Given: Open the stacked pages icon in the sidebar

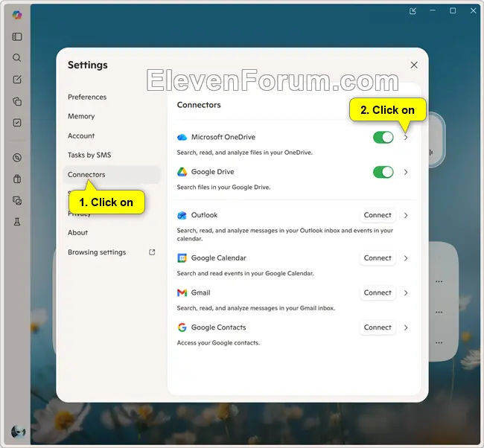Looking at the screenshot, I should pos(17,101).
